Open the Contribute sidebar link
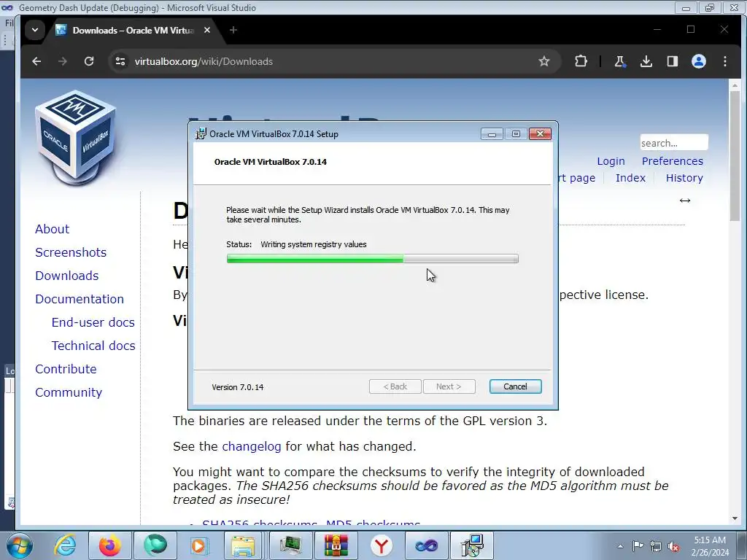Viewport: 747px width, 560px height. 66,369
